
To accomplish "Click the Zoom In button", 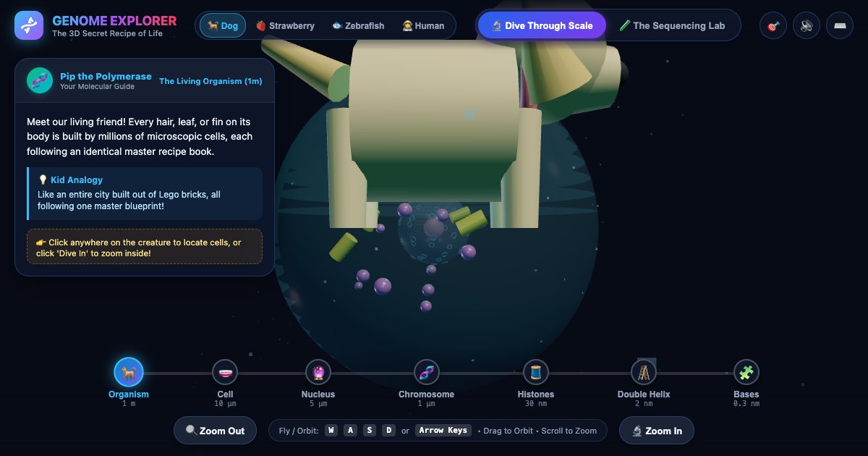I will 657,431.
